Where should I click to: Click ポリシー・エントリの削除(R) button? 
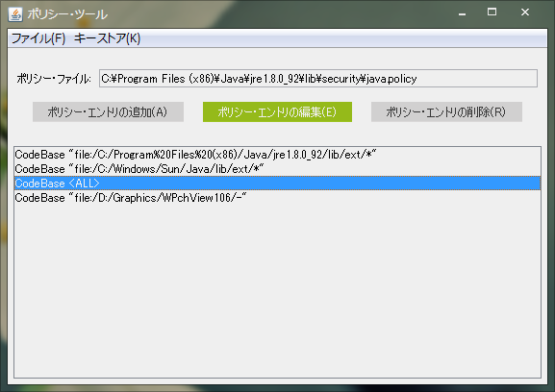pyautogui.click(x=446, y=112)
